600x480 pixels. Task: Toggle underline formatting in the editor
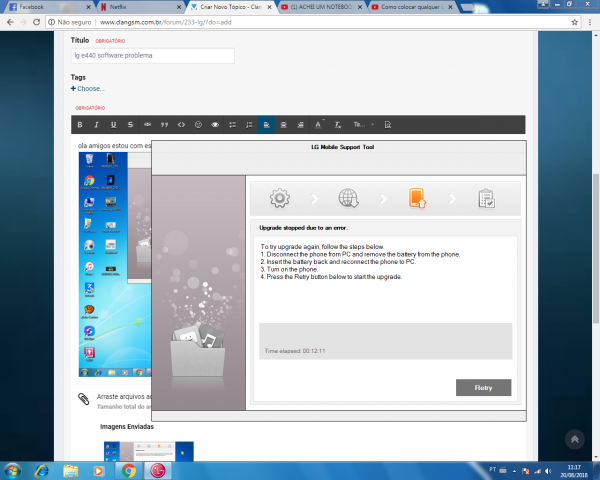114,125
